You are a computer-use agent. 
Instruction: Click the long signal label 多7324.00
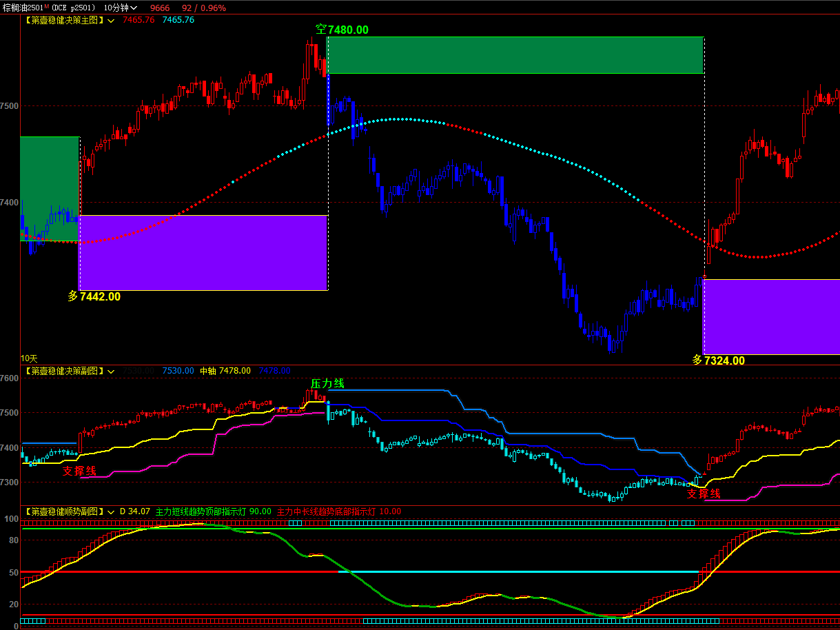tap(719, 360)
